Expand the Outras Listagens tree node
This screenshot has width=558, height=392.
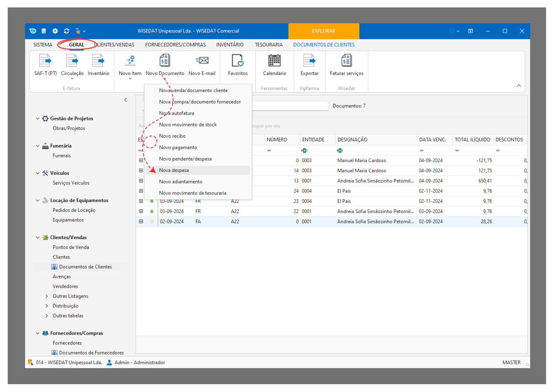47,296
